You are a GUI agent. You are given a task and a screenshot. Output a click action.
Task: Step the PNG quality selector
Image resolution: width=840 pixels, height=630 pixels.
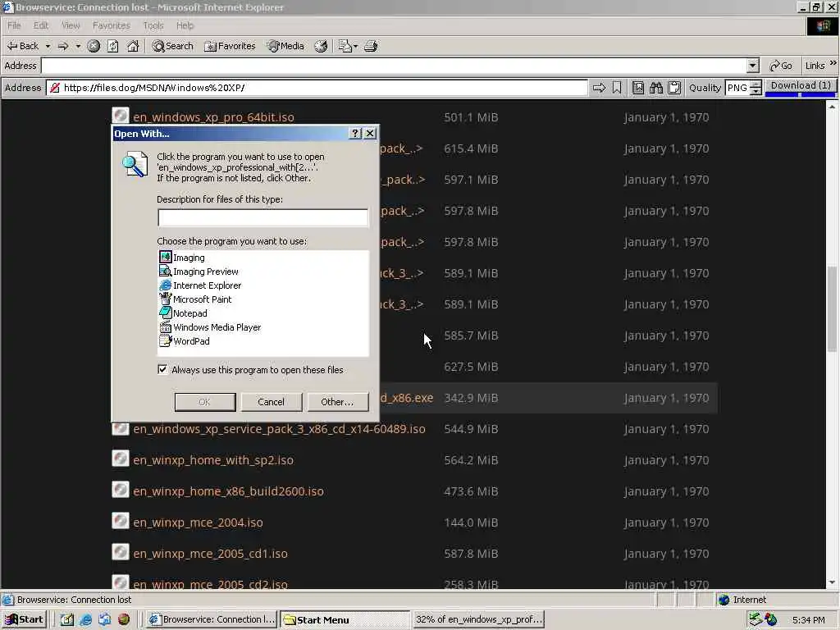point(756,88)
